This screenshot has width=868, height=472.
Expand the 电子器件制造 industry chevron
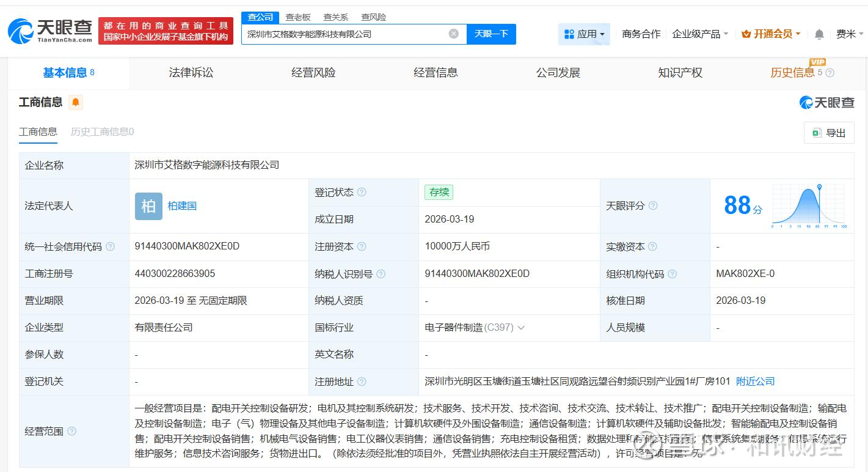521,328
